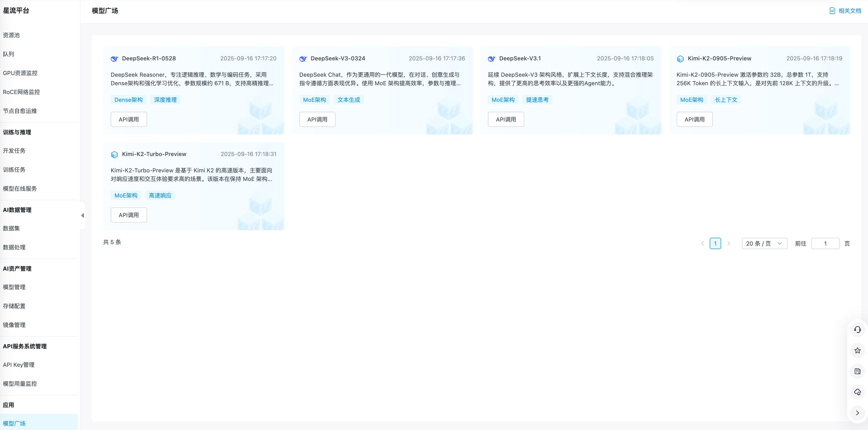Click the DeepSeek-R1-0528 whale logo
This screenshot has height=430, width=868.
[x=114, y=59]
